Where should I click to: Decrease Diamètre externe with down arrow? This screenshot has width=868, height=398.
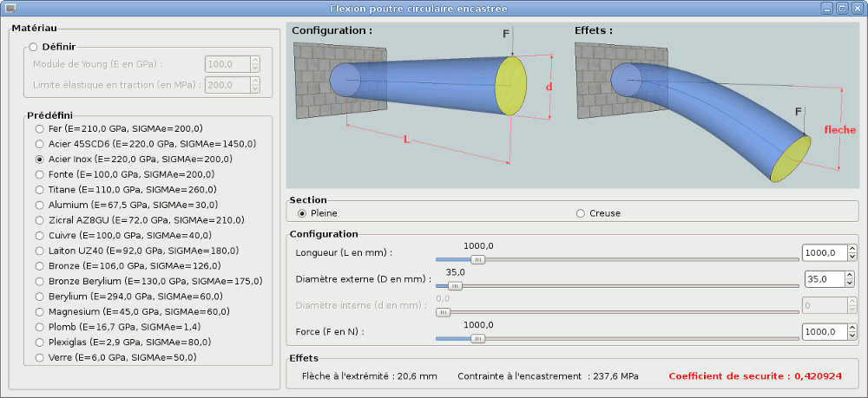coord(851,284)
